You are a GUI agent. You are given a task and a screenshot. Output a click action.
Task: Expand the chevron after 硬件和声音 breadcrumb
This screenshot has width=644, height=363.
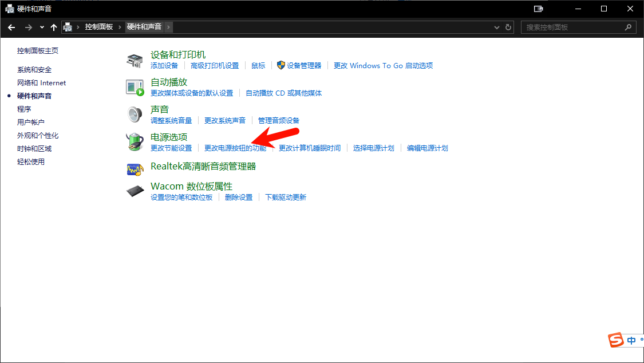pos(168,27)
